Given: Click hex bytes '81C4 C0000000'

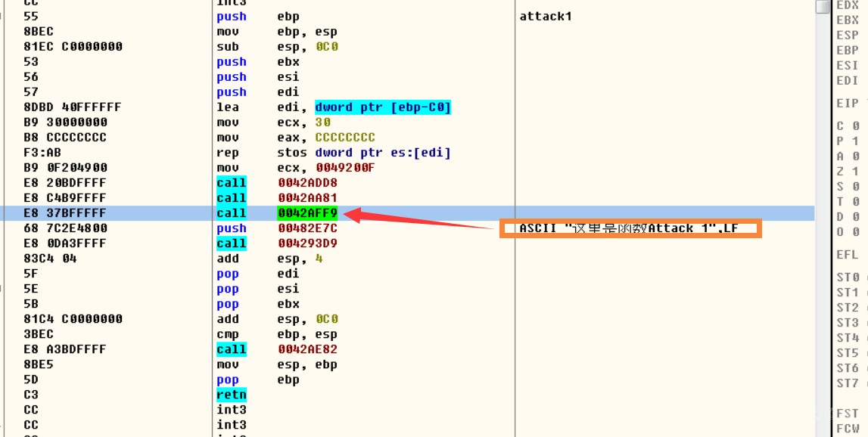Looking at the screenshot, I should pos(73,319).
